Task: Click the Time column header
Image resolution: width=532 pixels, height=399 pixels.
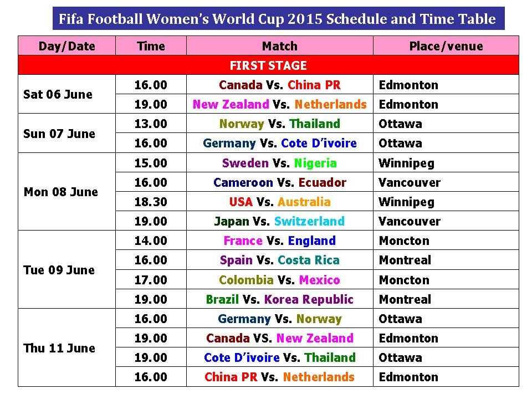Action: [151, 46]
